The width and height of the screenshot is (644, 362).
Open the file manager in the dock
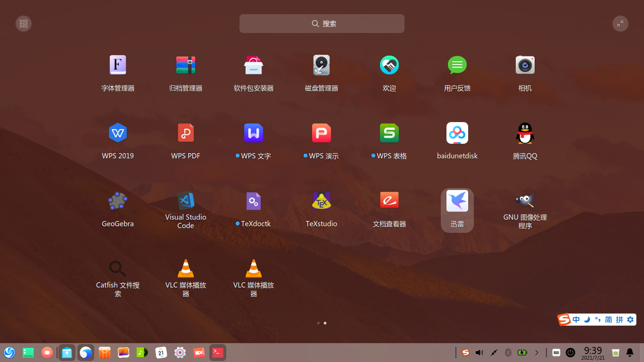coord(67,352)
